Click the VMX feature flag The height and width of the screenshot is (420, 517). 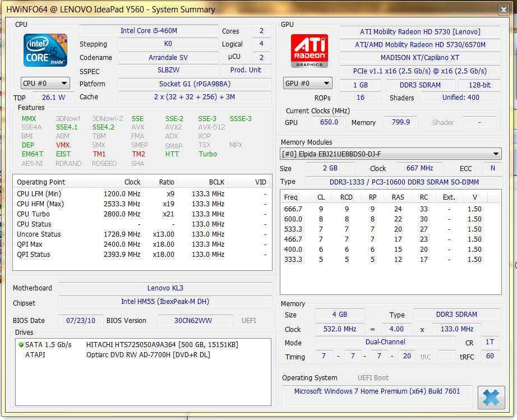coord(63,145)
